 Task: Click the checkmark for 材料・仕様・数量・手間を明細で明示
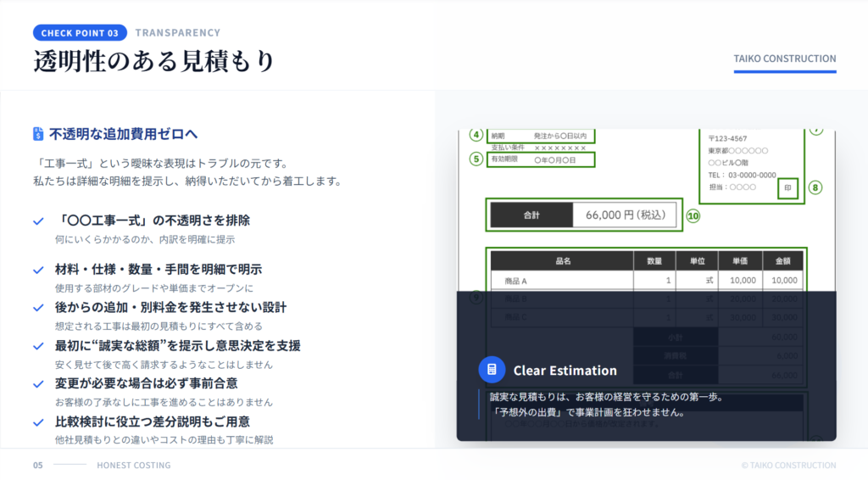[38, 270]
